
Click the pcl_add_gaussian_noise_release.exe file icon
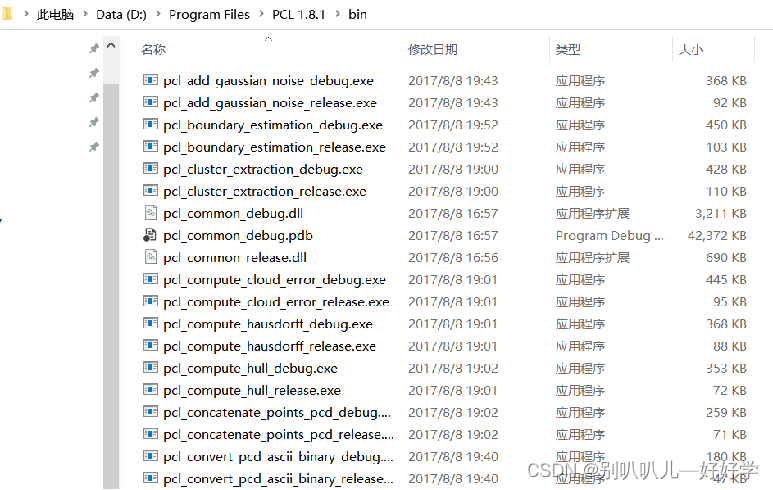pos(150,102)
